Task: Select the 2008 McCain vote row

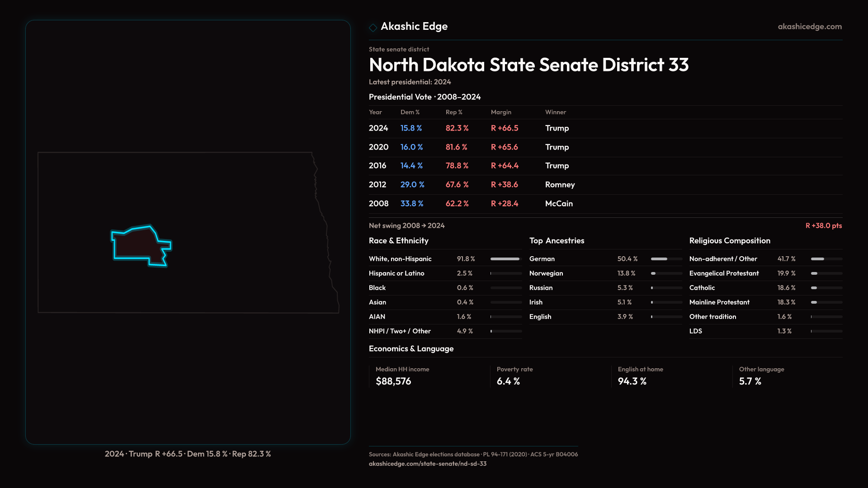Action: click(470, 204)
